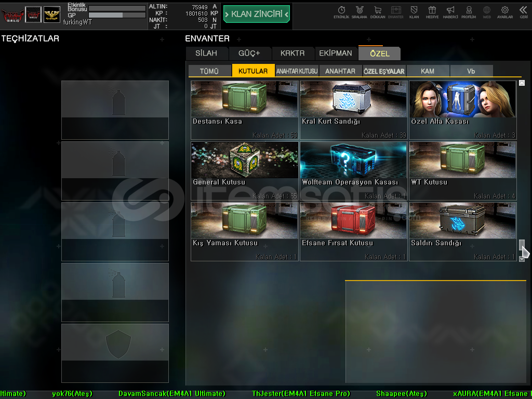The width and height of the screenshot is (532, 399).
Task: Select the ANAHTAR sub-tab
Action: [x=340, y=71]
